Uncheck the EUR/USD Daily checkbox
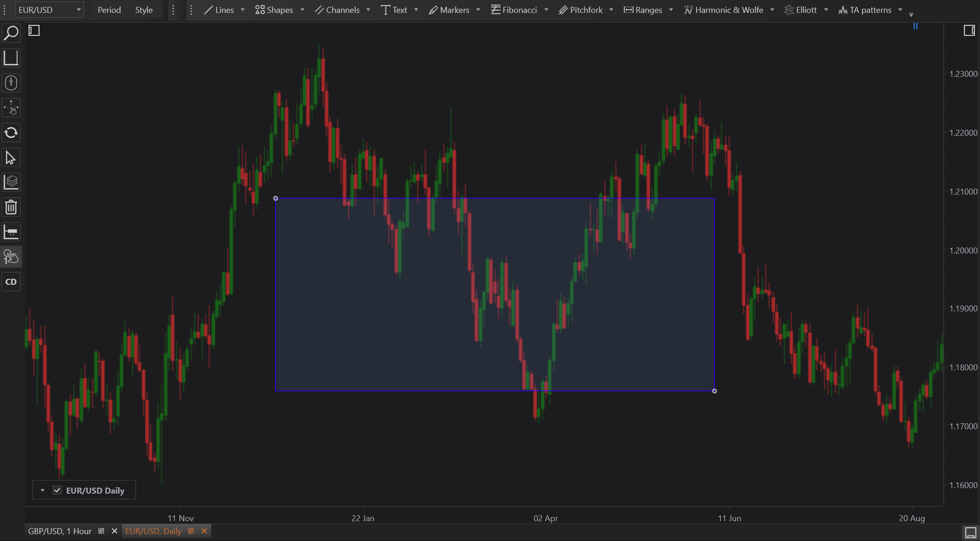Viewport: 980px width, 541px height. click(57, 490)
